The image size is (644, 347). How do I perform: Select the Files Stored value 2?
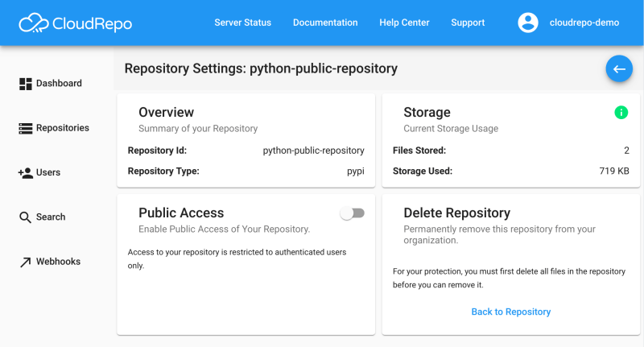[626, 151]
